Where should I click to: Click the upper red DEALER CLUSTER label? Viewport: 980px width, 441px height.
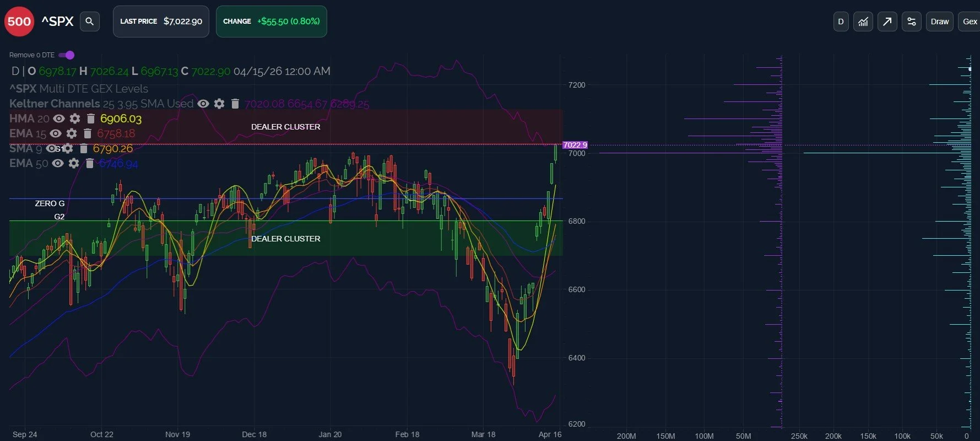(285, 127)
